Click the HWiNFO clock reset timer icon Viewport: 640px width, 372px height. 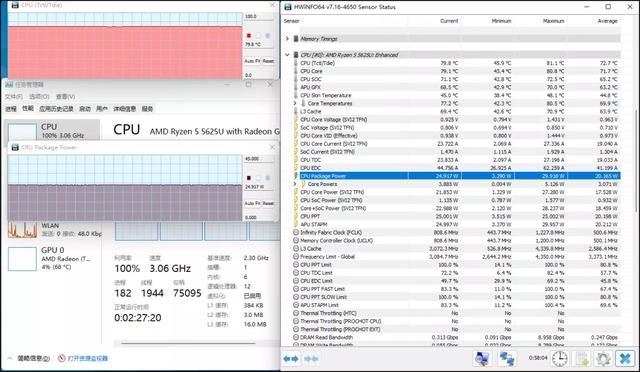click(560, 359)
